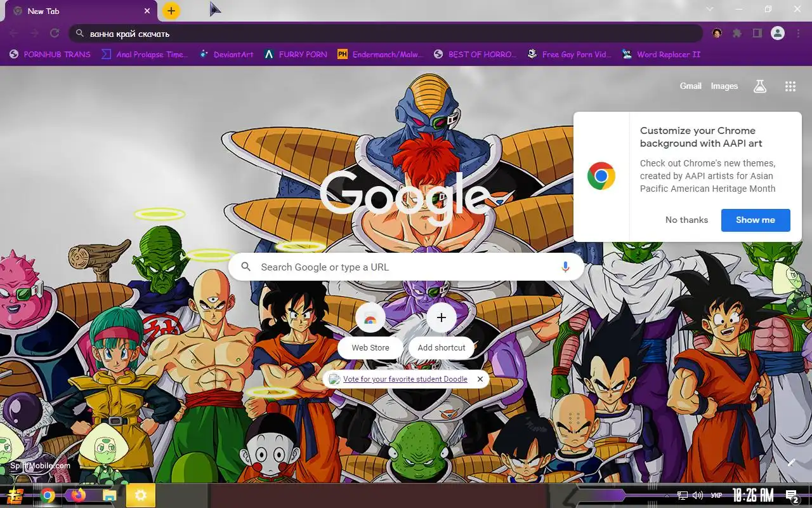Image resolution: width=812 pixels, height=508 pixels.
Task: Open the Google apps grid
Action: pyautogui.click(x=790, y=86)
